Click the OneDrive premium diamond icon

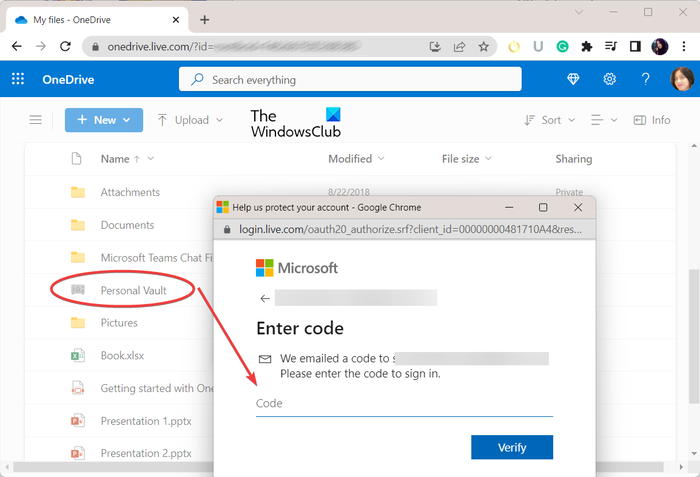573,79
